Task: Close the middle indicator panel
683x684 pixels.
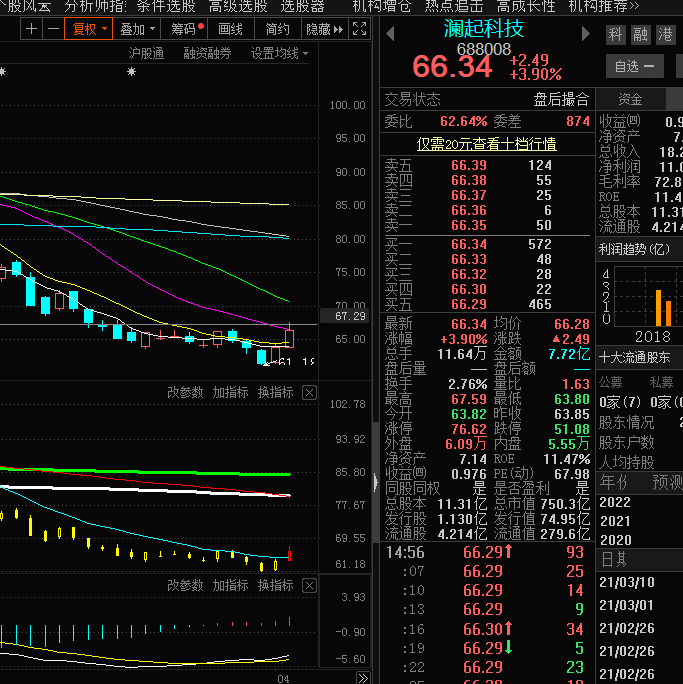Action: (309, 393)
